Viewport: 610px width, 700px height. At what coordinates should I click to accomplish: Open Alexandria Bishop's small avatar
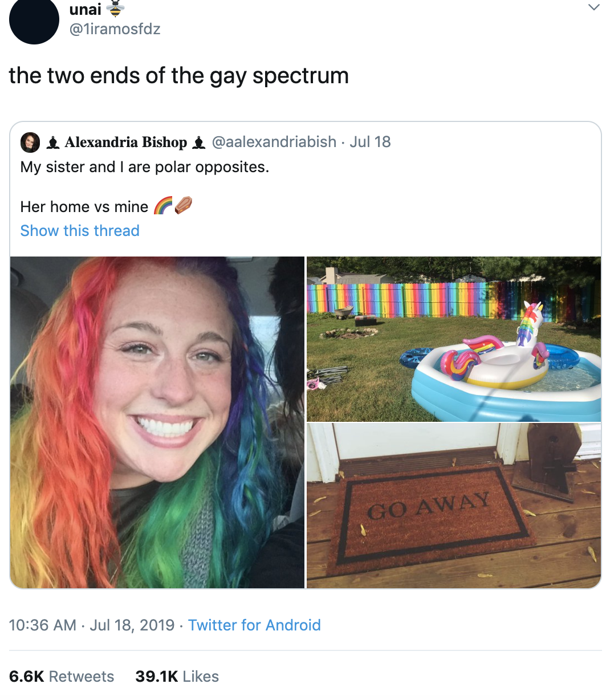coord(30,142)
